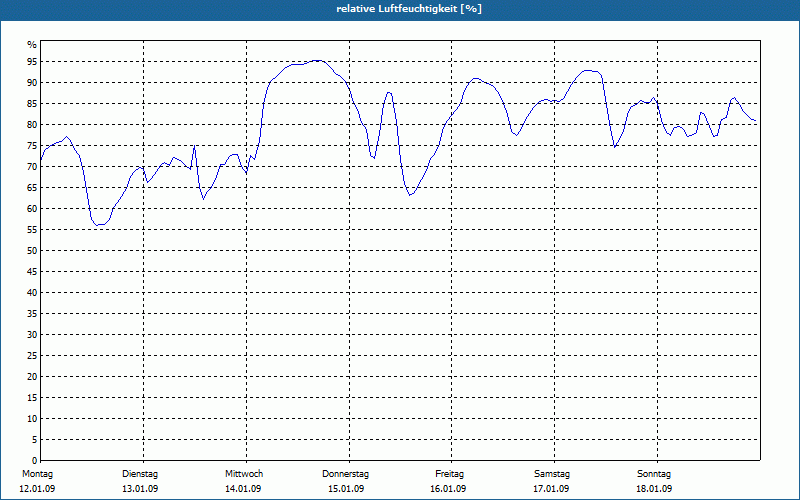Click the date '16.01.09'
The width and height of the screenshot is (800, 500).
(448, 489)
